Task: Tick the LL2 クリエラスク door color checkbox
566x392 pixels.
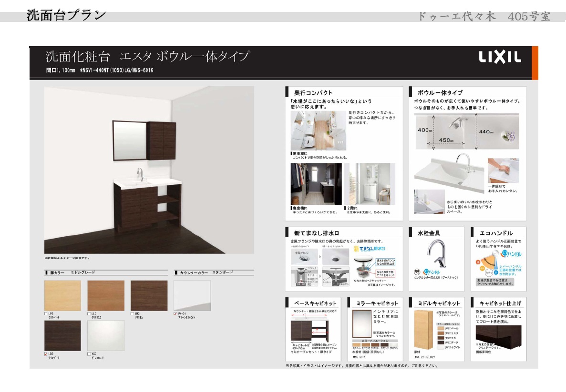Action: pos(89,314)
